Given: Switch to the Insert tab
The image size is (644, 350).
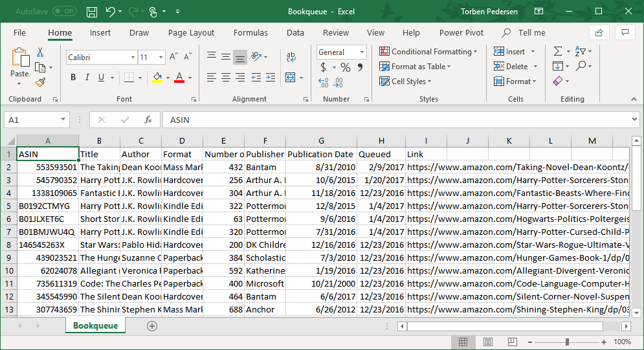Looking at the screenshot, I should (100, 33).
